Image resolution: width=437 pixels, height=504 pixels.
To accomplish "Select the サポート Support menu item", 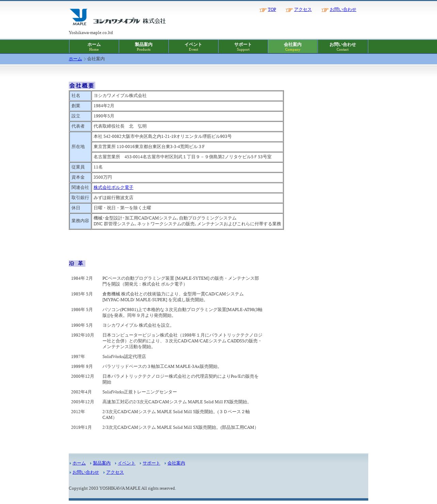I will coord(243,47).
